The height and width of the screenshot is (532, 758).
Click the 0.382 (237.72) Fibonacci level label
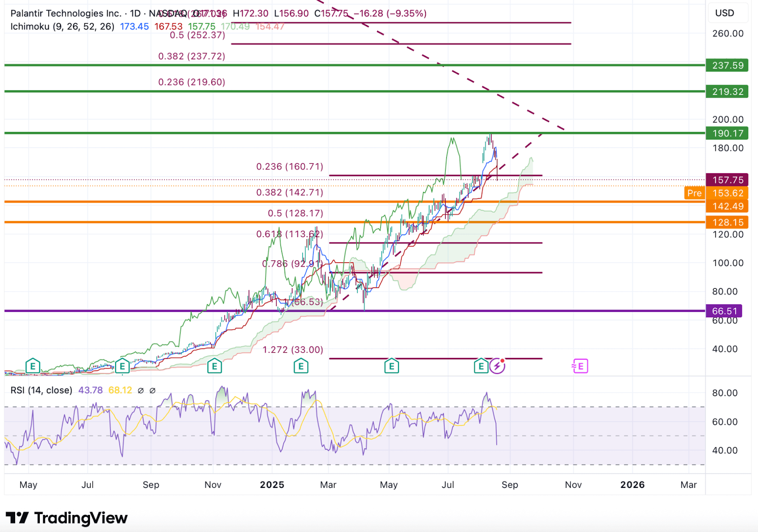click(191, 56)
